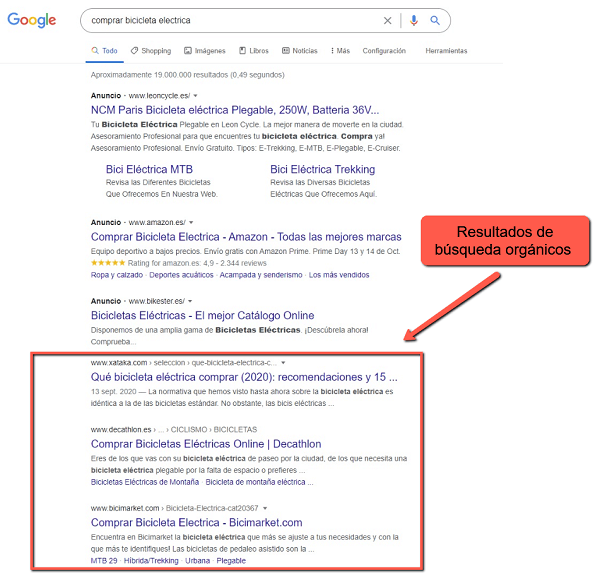
Task: Open Bicicletas Eléctricas El mejor Catálogo Online
Action: [x=202, y=316]
